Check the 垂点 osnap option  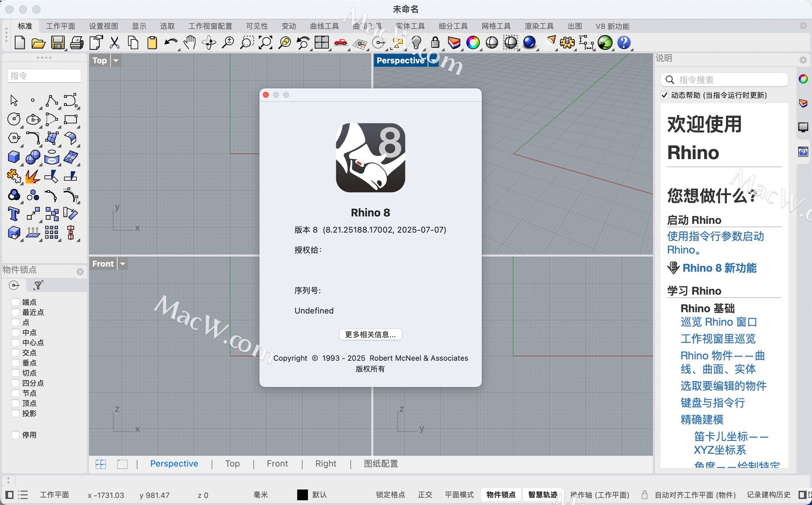click(16, 363)
